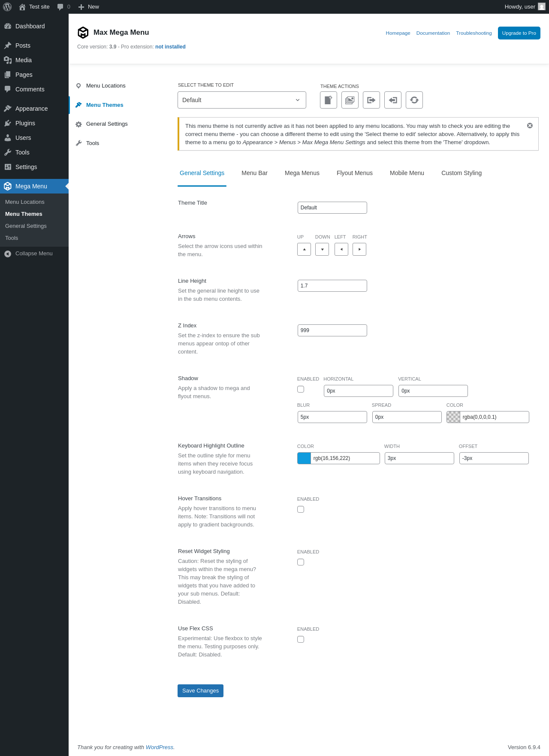This screenshot has width=549, height=756.
Task: Open Tools in Mega Menu submenu
Action: (12, 238)
